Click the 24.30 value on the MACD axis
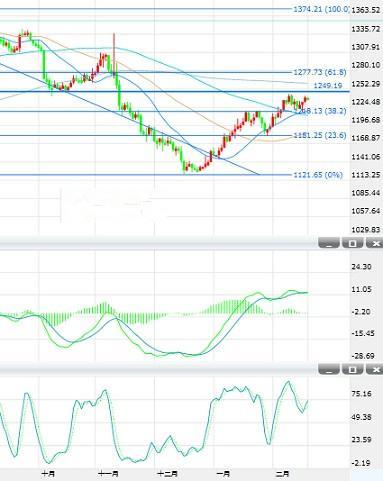The image size is (383, 481). coord(361,267)
